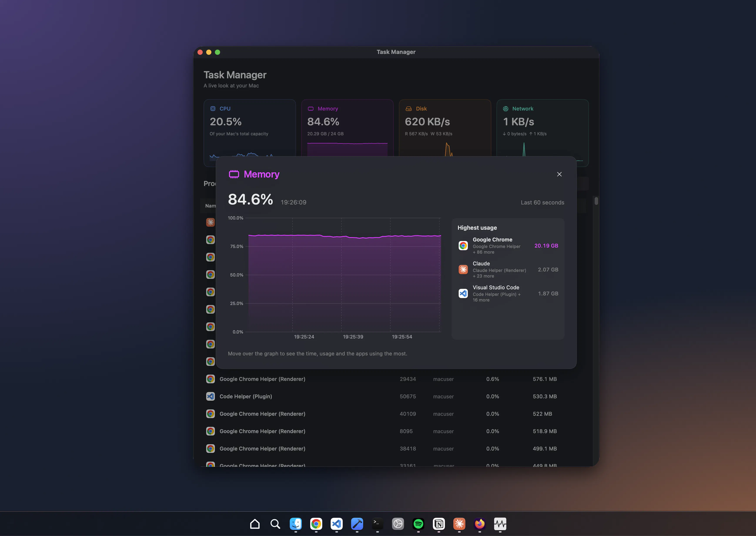
Task: Select Chrome Helper row with PID 8095
Action: click(x=393, y=431)
